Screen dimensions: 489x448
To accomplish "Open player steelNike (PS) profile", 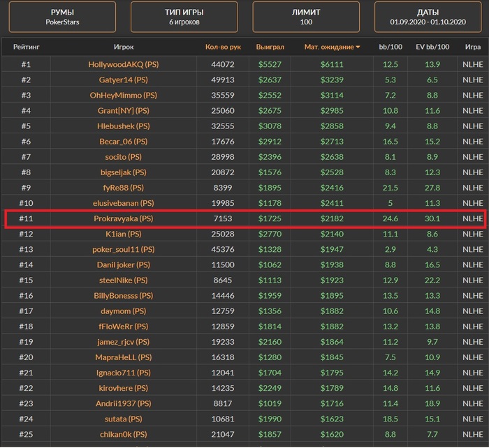I will click(x=124, y=281).
